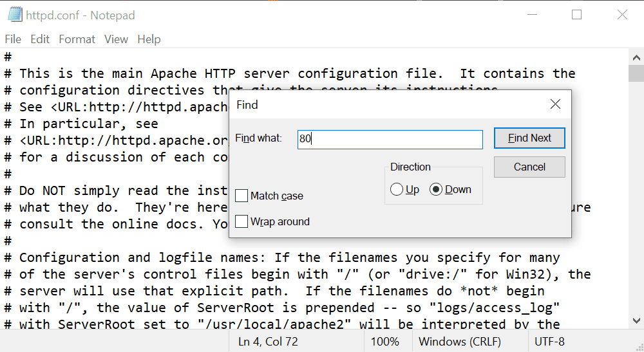
Task: Select the Up direction radio button
Action: tap(396, 190)
